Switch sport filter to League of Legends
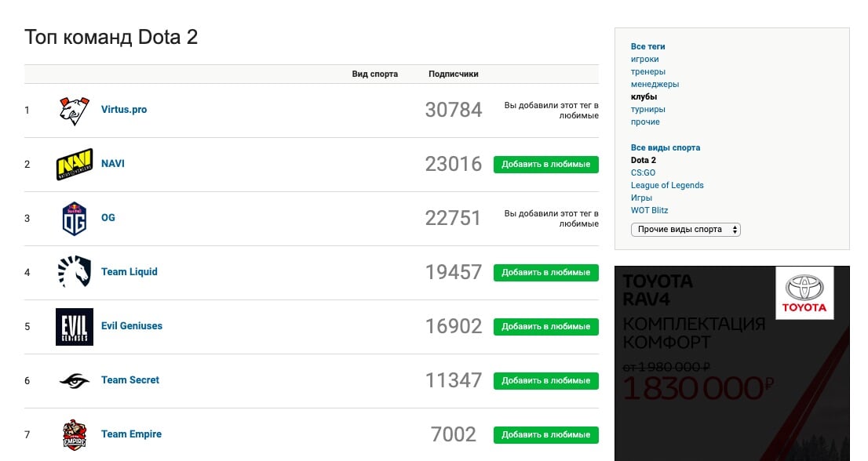 (x=667, y=185)
